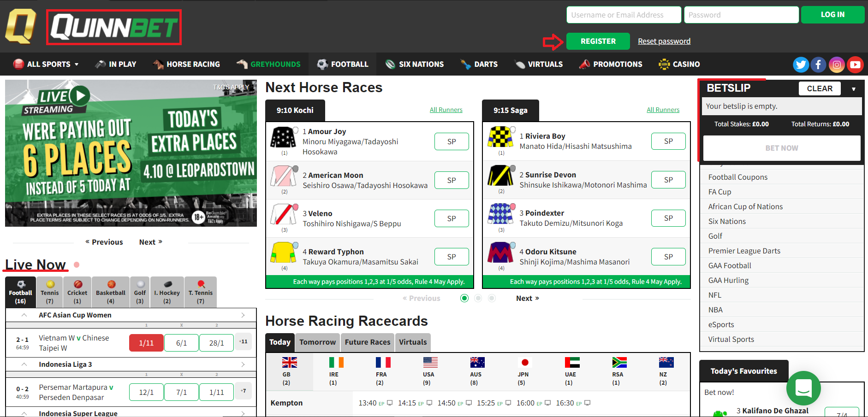Select the Golf live sport icon tab

pos(140,292)
